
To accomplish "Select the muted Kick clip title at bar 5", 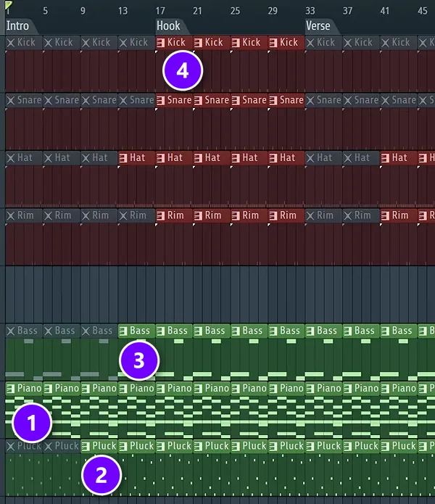I will [x=64, y=43].
